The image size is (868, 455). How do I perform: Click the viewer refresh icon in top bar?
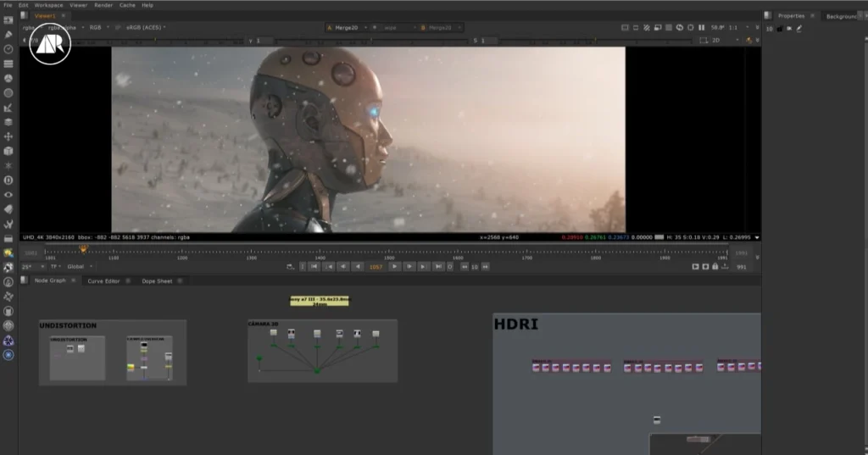[x=679, y=27]
